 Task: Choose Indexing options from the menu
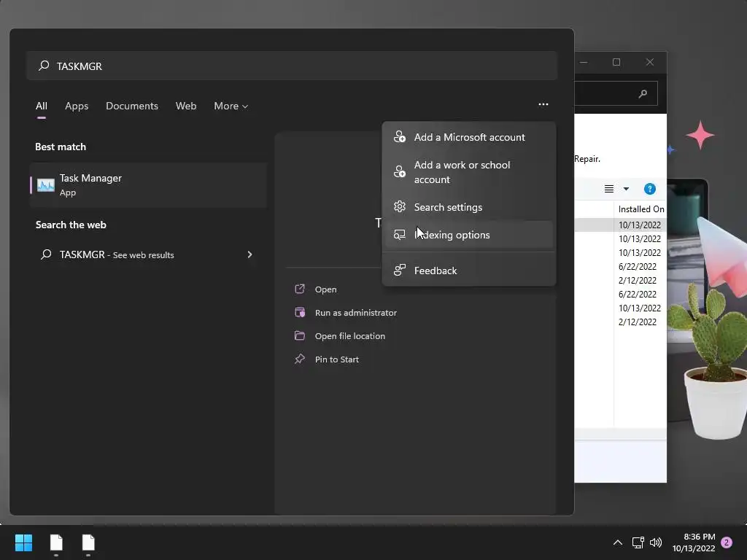[x=469, y=235]
